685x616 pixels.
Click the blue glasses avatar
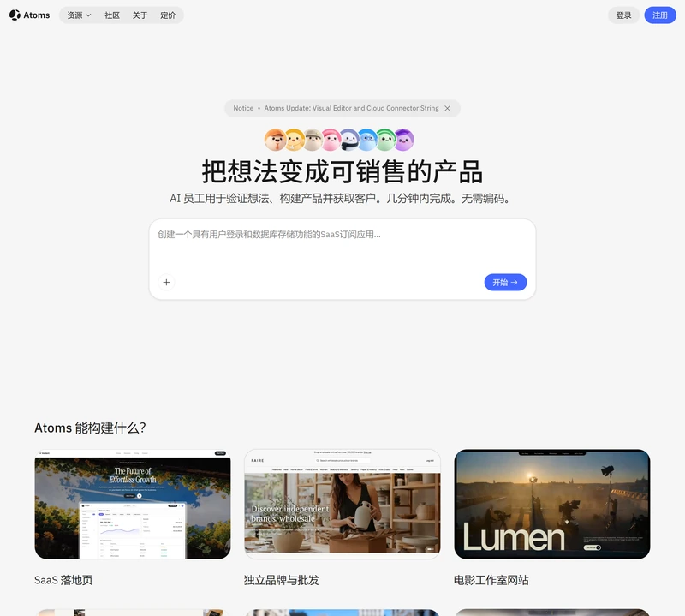367,140
